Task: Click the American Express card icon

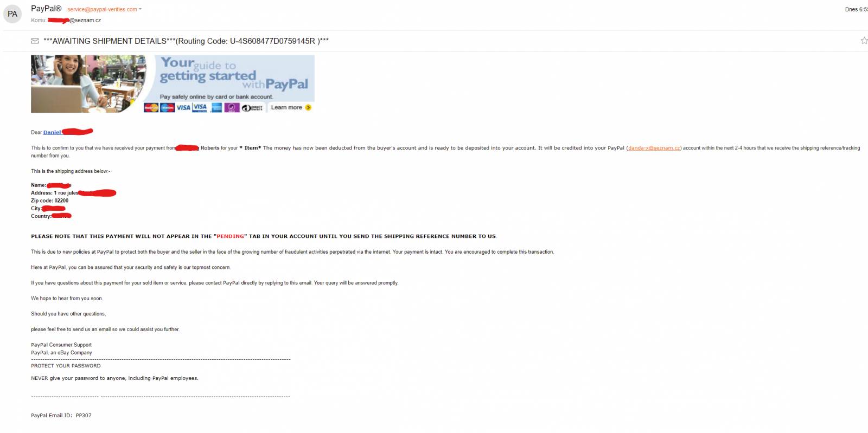Action: tap(216, 107)
